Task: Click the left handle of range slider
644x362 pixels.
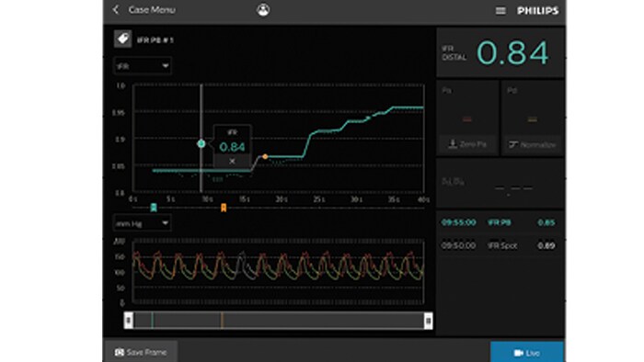Action: 129,320
